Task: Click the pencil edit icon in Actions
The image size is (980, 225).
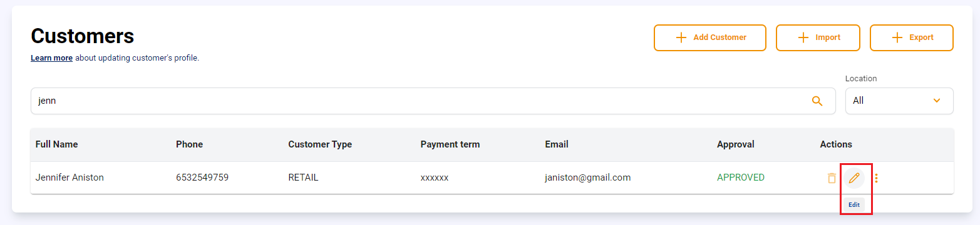Action: (x=854, y=178)
